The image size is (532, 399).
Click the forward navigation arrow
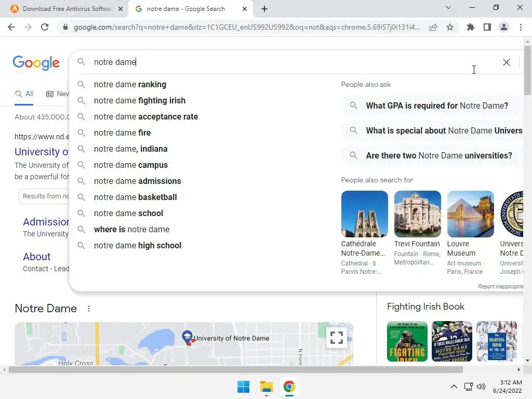(x=28, y=27)
